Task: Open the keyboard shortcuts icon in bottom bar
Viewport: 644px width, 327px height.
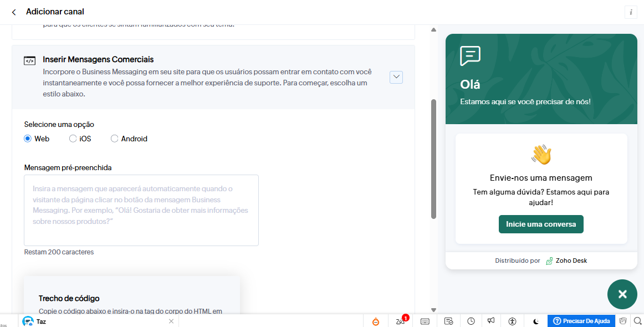Action: [425, 321]
